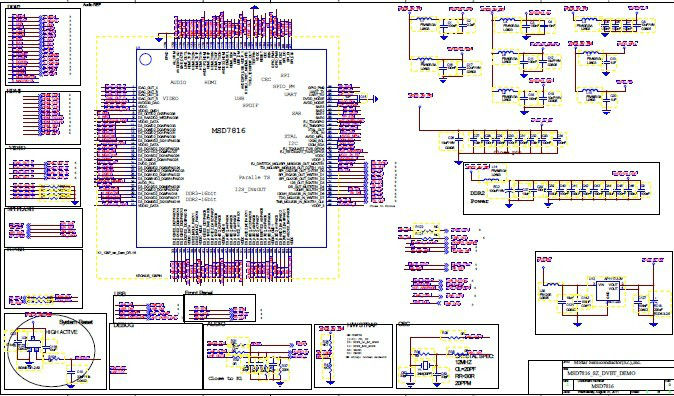Click the MSD7816 chip label
The image size is (674, 396).
click(x=228, y=130)
